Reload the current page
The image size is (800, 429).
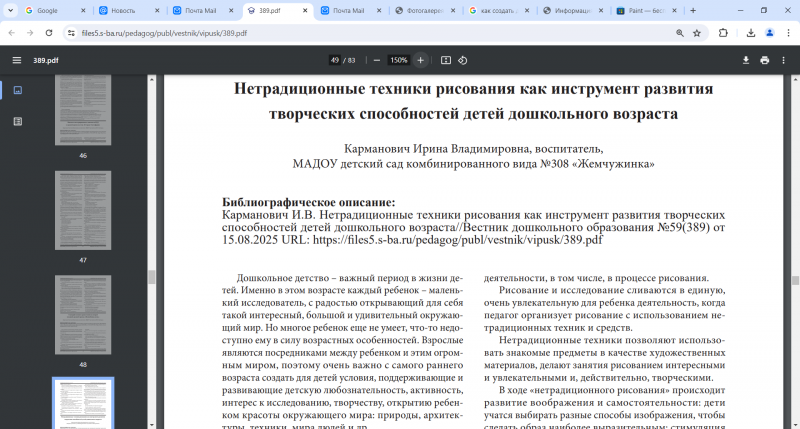pyautogui.click(x=48, y=32)
